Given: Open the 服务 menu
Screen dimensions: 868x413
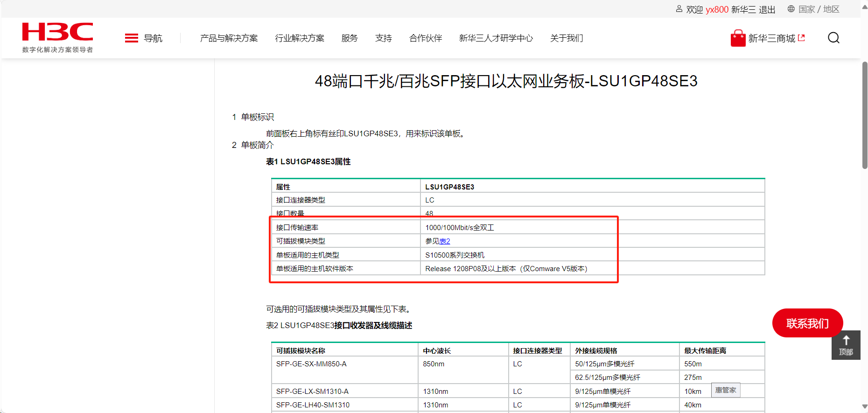Looking at the screenshot, I should tap(350, 38).
